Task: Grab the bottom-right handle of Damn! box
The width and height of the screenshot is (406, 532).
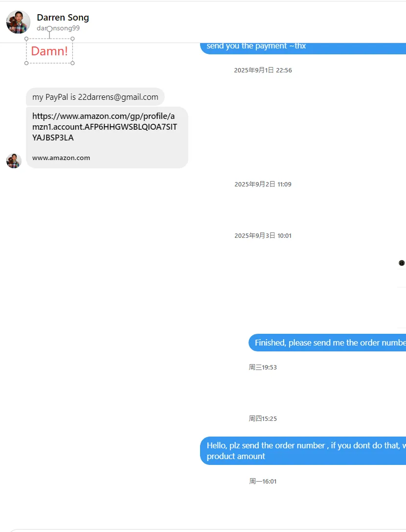Action: coord(72,63)
